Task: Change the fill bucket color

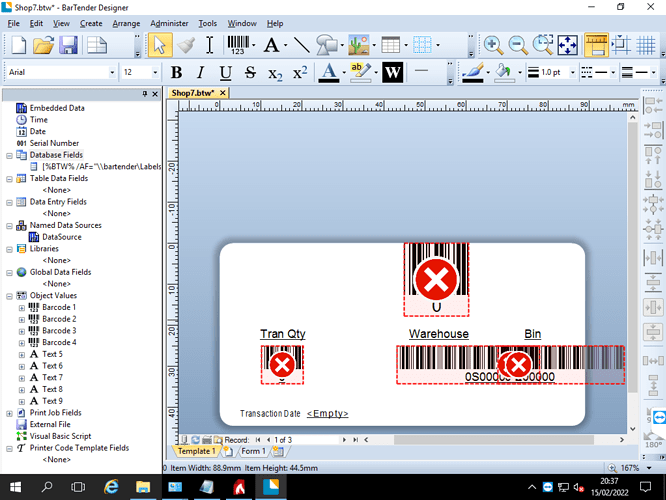Action: coord(504,73)
